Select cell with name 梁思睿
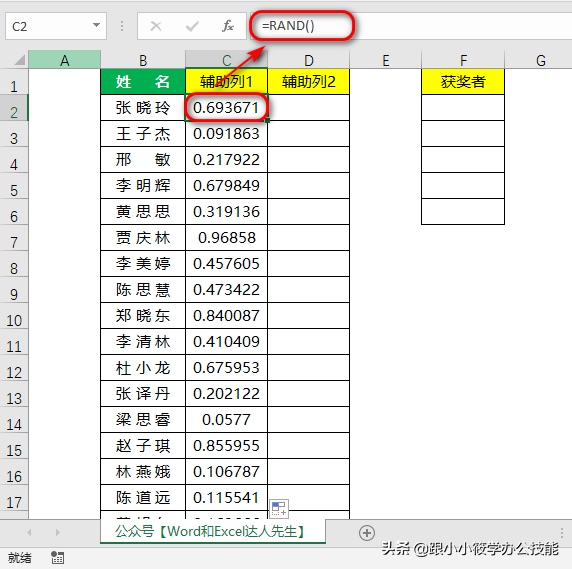 143,420
